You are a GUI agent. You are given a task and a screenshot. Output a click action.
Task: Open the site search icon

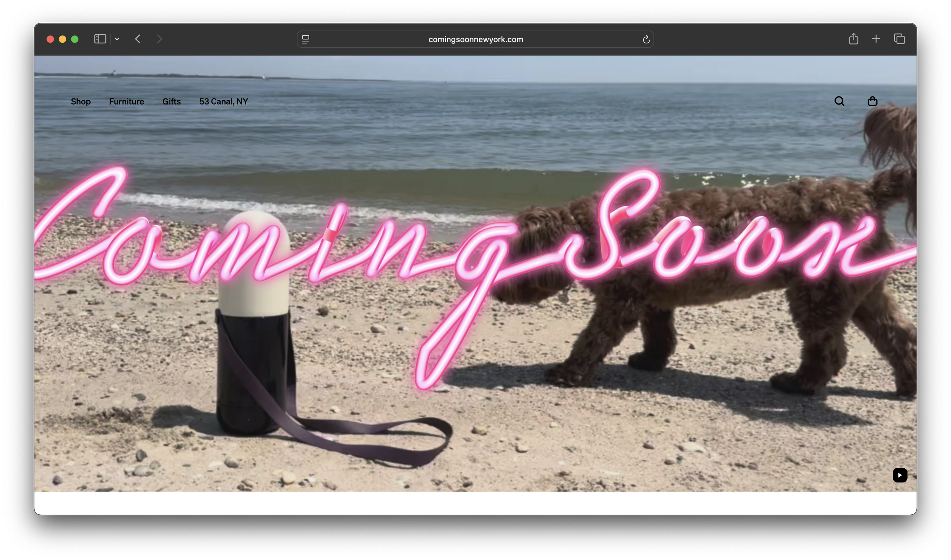[839, 101]
